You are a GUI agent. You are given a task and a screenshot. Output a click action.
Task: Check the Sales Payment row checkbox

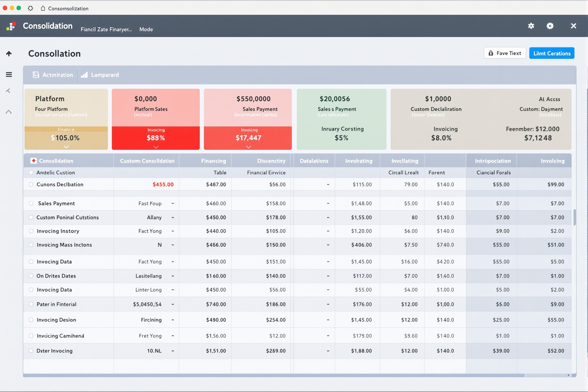coord(31,203)
